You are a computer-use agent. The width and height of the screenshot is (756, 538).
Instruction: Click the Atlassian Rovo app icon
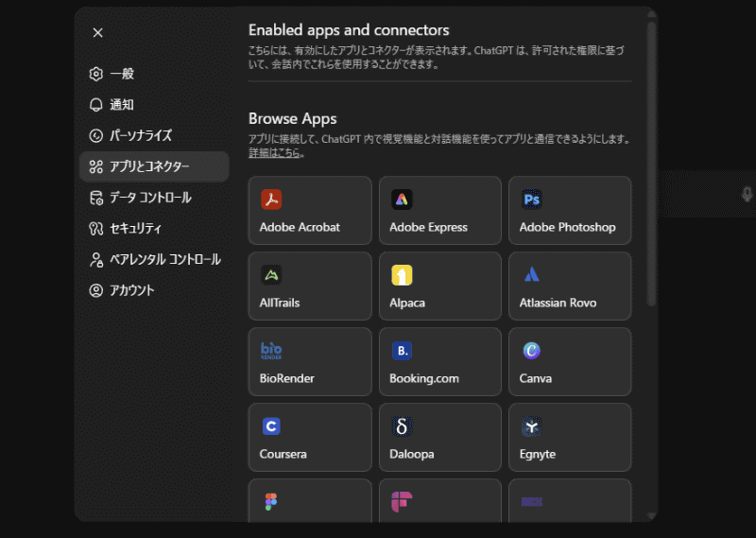[531, 275]
